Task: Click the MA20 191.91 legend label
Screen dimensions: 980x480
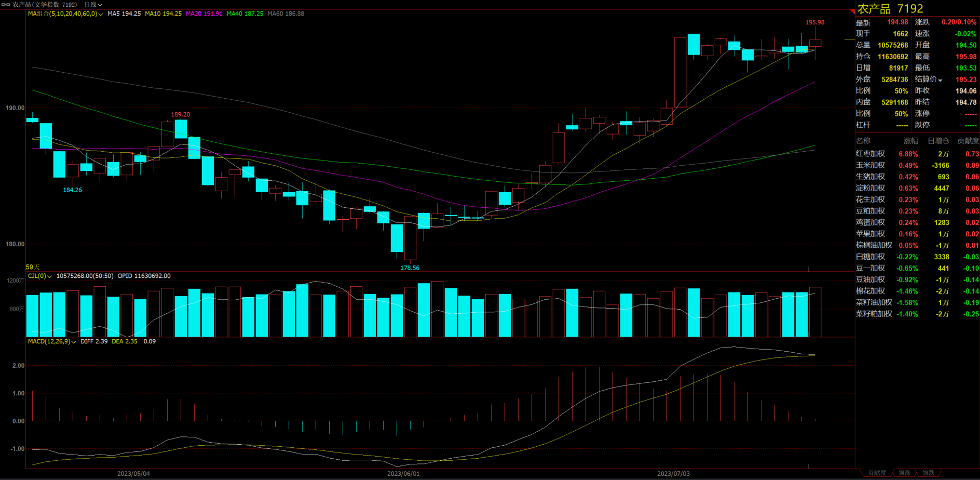Action: click(x=204, y=14)
